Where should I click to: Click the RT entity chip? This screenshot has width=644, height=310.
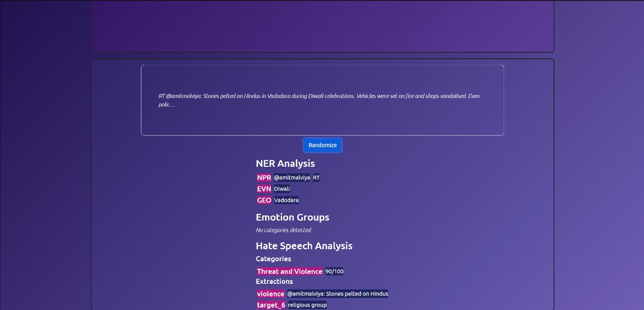click(316, 177)
